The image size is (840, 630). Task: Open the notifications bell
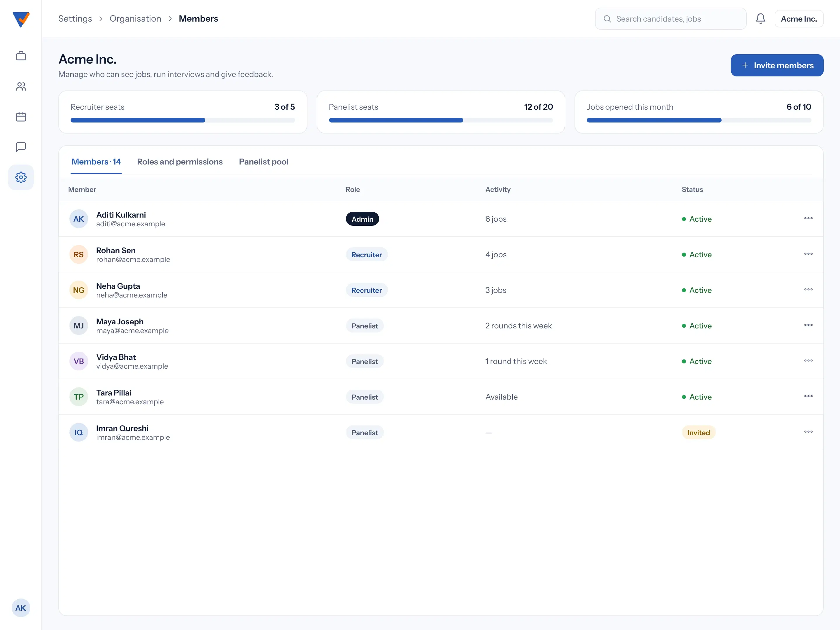760,19
